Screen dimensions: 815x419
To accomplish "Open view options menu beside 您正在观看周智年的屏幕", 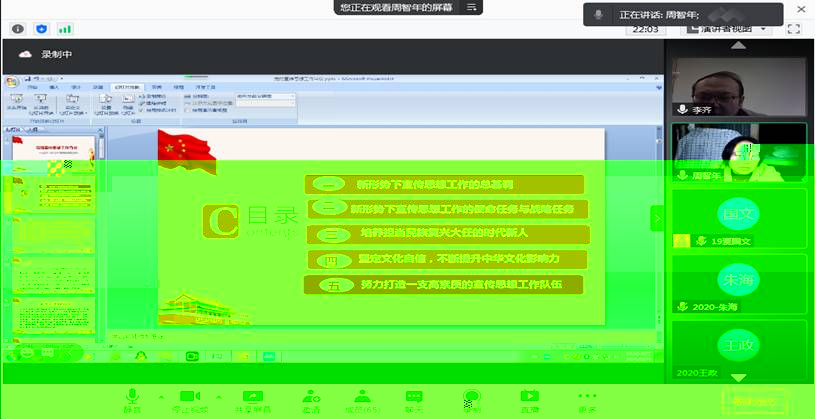I will pyautogui.click(x=471, y=7).
